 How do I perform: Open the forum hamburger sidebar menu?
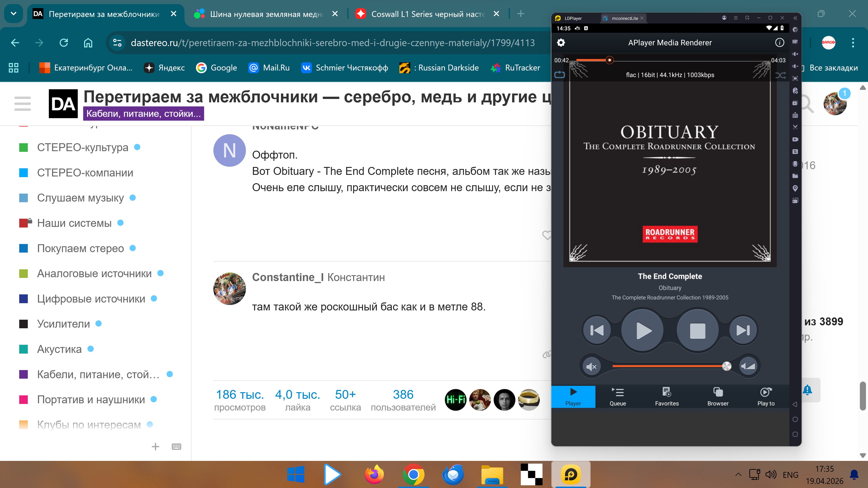pyautogui.click(x=23, y=103)
